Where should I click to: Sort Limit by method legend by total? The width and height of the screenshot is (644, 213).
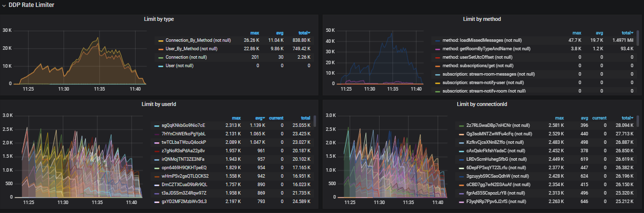pyautogui.click(x=627, y=33)
